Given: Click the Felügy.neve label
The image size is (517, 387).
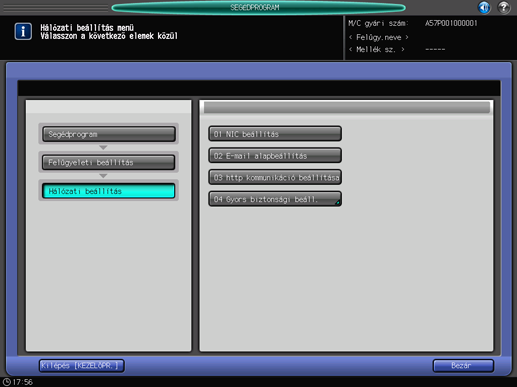Looking at the screenshot, I should tap(379, 37).
